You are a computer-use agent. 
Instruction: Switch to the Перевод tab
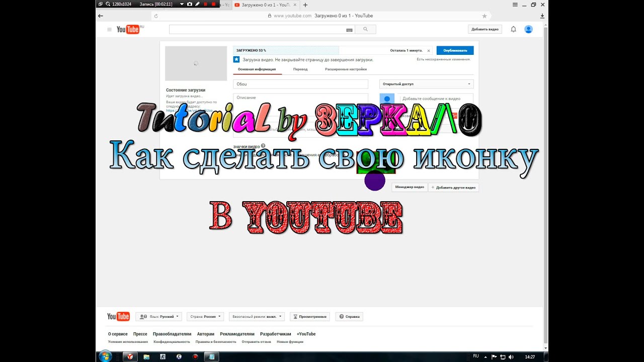pos(300,69)
